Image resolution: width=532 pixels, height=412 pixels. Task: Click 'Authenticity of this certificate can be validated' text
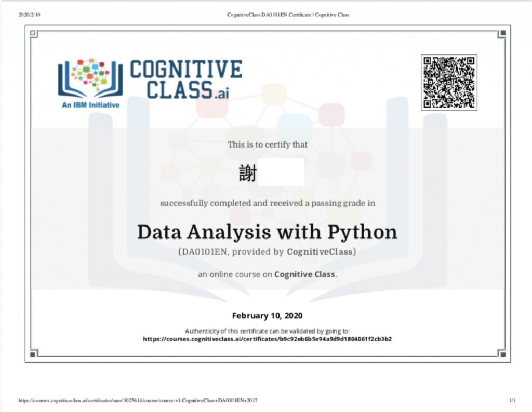click(268, 331)
